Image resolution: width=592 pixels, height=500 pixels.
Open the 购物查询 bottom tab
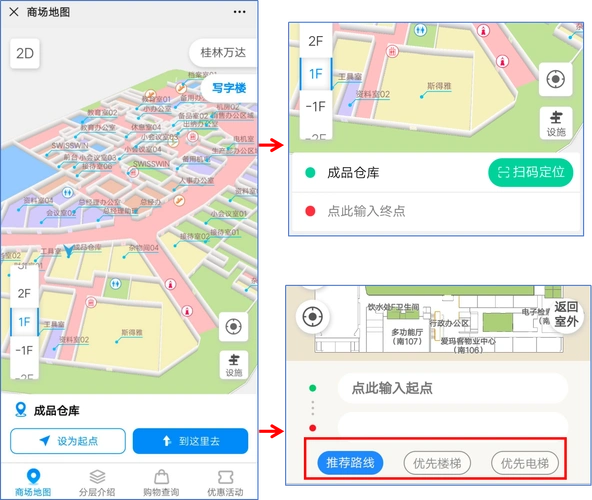tap(161, 483)
